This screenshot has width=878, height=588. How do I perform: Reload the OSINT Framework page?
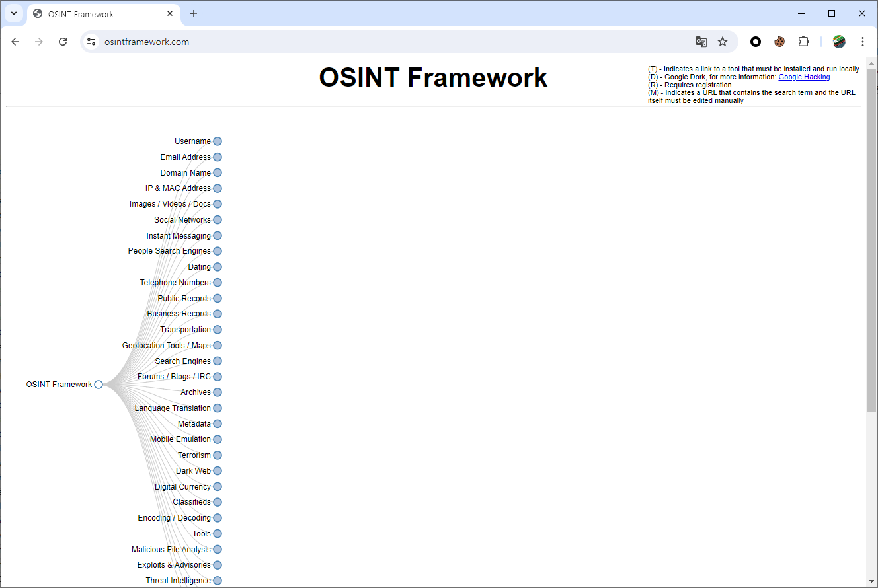click(x=63, y=42)
